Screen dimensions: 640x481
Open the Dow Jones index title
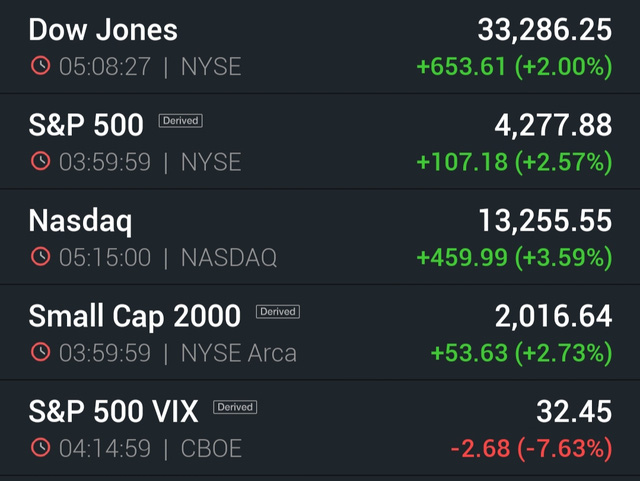103,30
